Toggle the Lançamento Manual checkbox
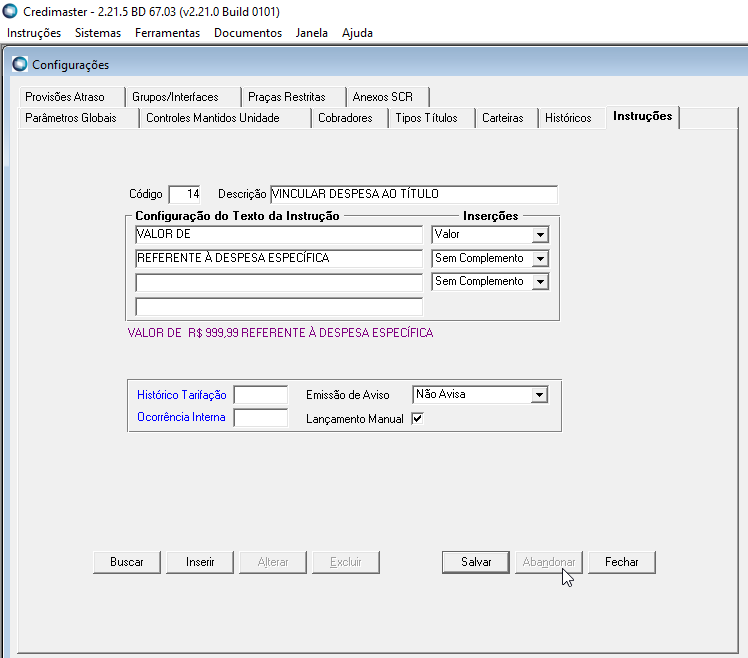The height and width of the screenshot is (658, 748). pyautogui.click(x=417, y=418)
